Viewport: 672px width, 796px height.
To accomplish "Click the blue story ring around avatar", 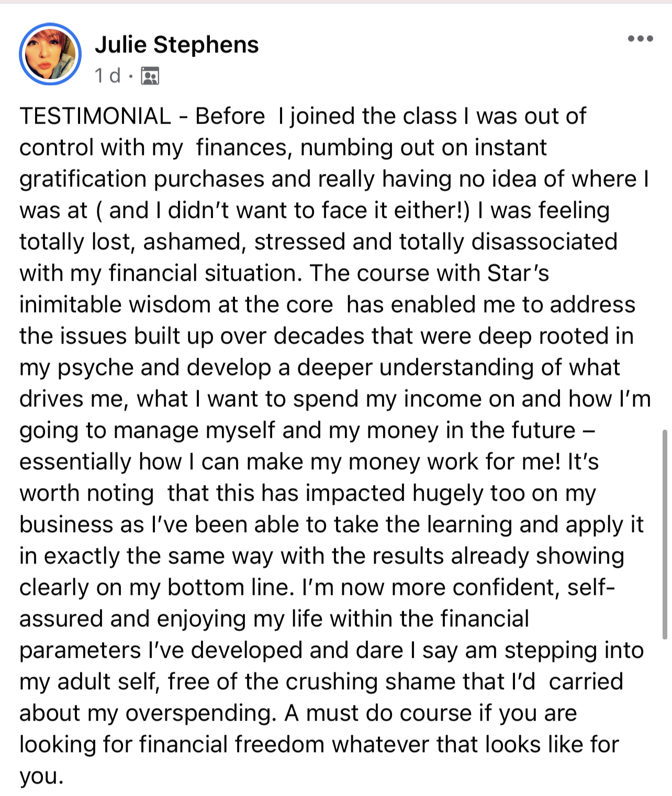I will point(23,54).
